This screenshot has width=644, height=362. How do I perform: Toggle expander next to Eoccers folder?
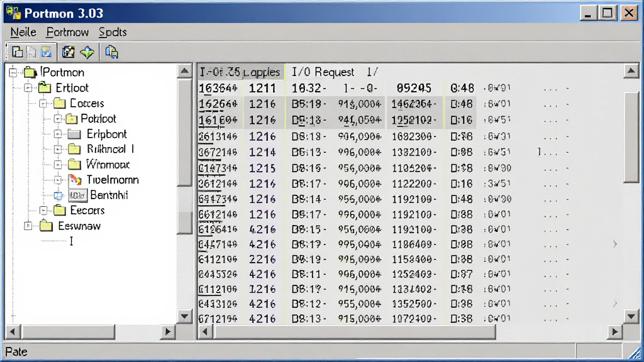(x=43, y=104)
